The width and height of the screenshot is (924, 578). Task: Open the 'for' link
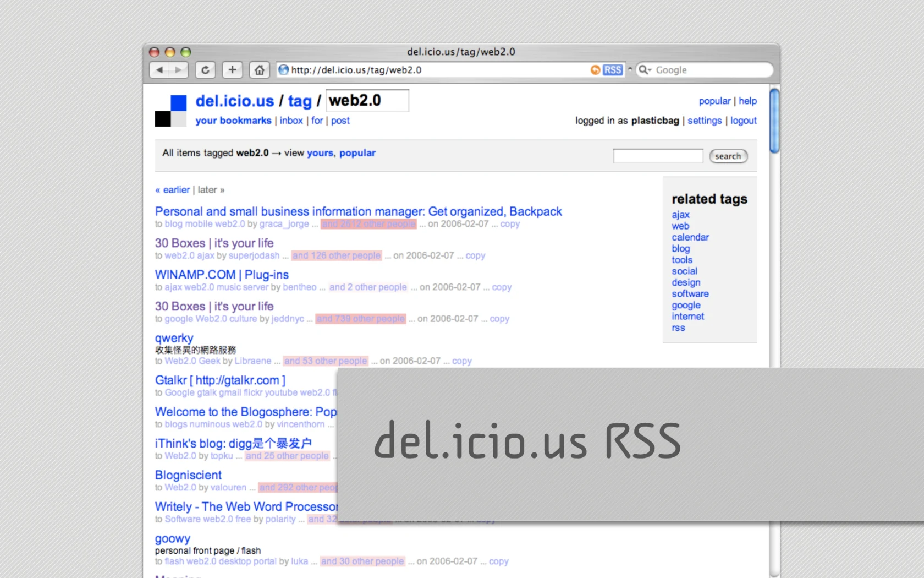pyautogui.click(x=317, y=121)
